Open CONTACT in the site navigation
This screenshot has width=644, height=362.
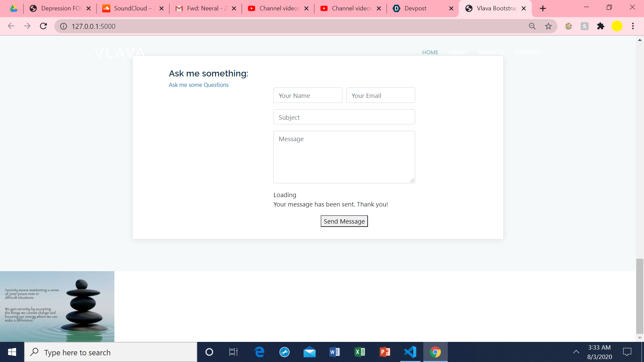point(527,52)
